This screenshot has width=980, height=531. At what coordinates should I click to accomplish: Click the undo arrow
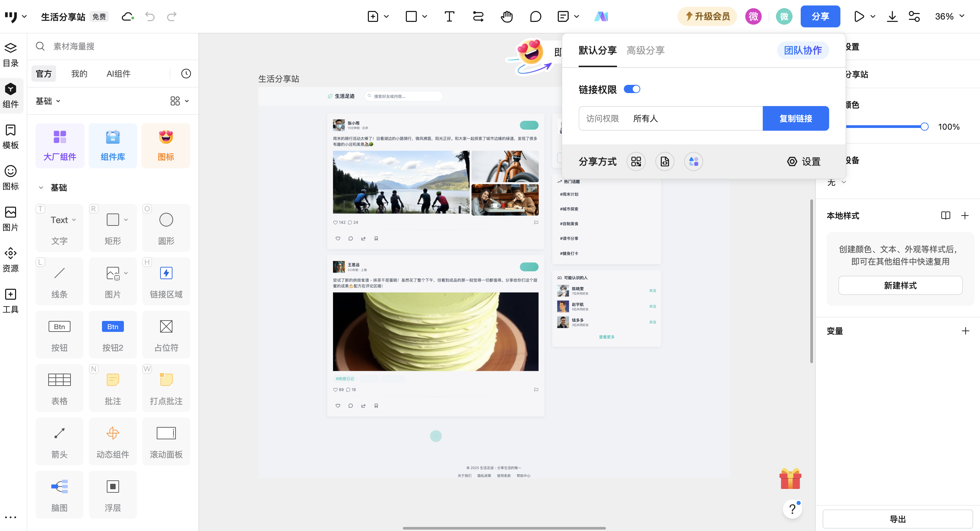pyautogui.click(x=150, y=16)
